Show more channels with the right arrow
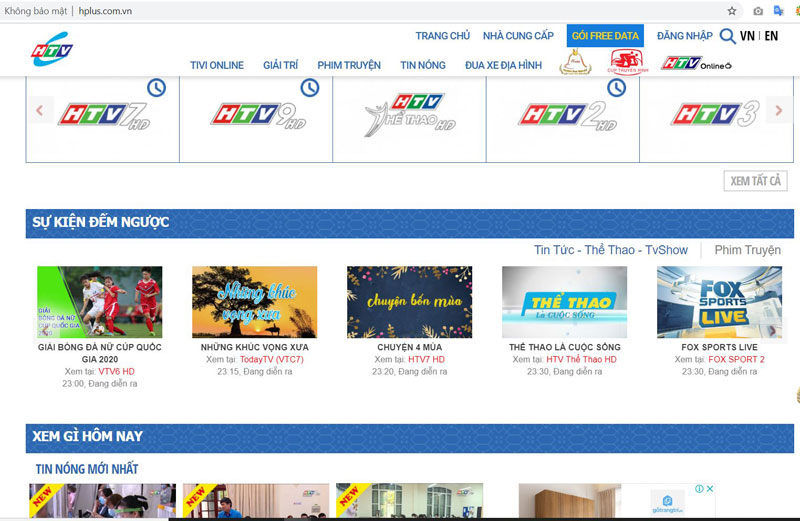This screenshot has height=521, width=800. (779, 110)
